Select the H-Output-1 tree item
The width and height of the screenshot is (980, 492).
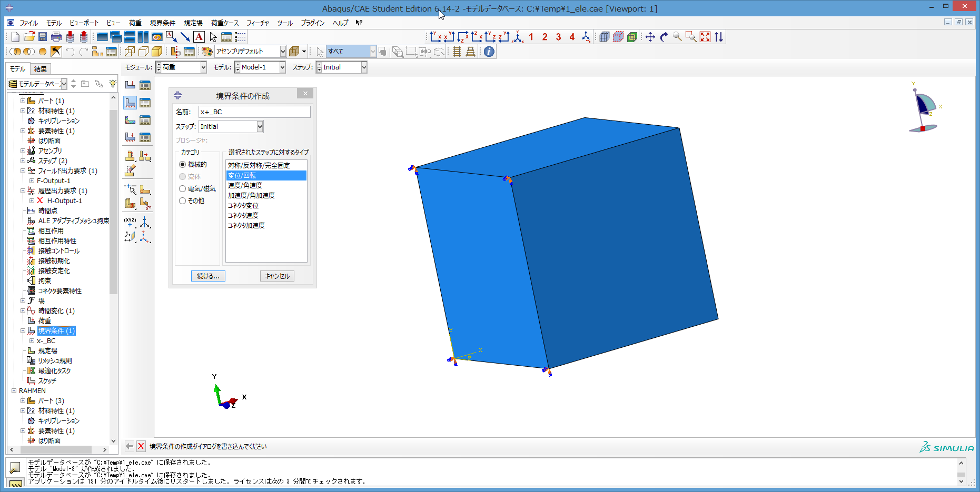coord(64,201)
